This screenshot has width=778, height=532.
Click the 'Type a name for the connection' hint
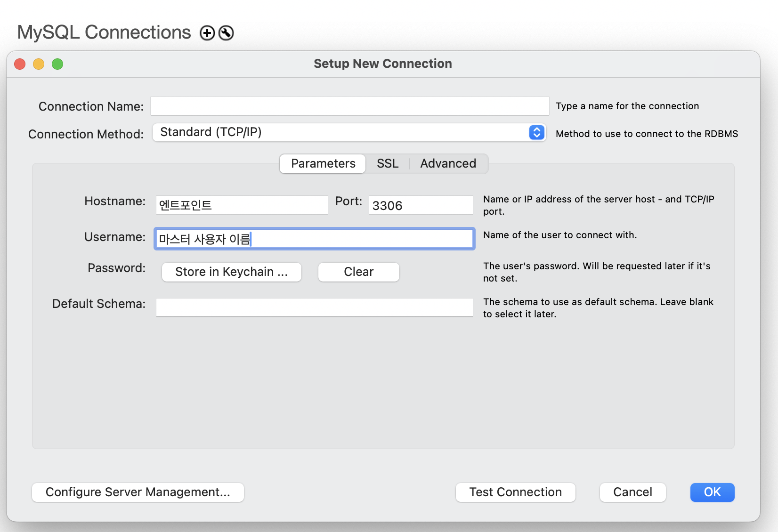627,106
